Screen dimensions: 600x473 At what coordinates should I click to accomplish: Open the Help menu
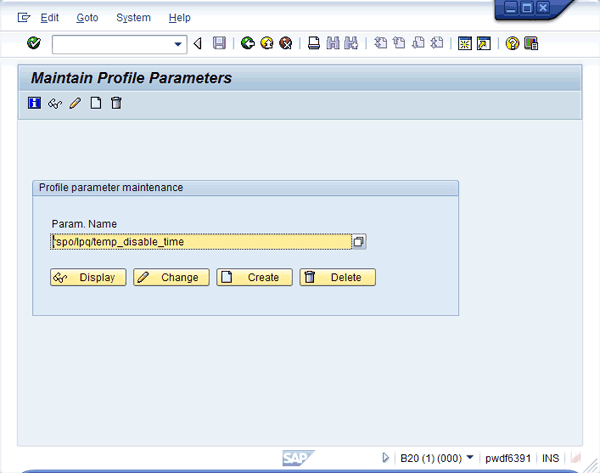click(x=179, y=18)
